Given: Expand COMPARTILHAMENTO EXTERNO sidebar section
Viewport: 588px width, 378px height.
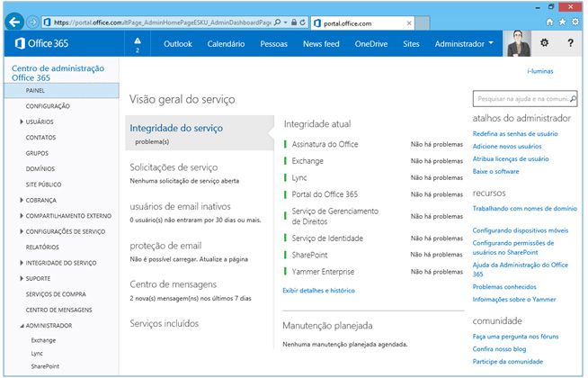Looking at the screenshot, I should [22, 216].
